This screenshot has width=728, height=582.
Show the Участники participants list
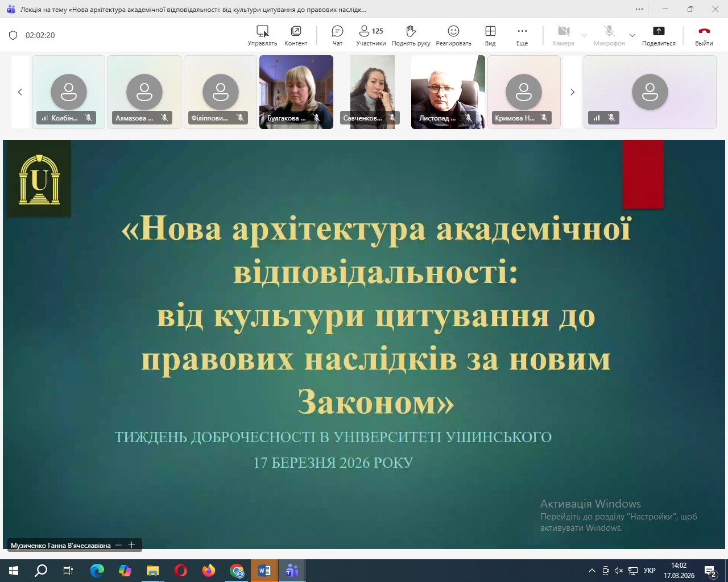pos(371,35)
